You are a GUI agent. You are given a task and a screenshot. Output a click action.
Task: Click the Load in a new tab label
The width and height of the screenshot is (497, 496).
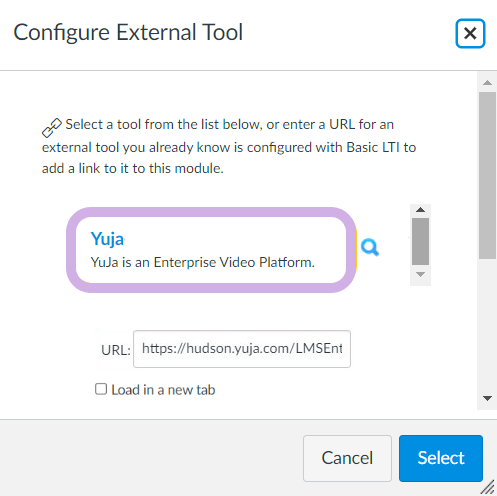tap(163, 390)
